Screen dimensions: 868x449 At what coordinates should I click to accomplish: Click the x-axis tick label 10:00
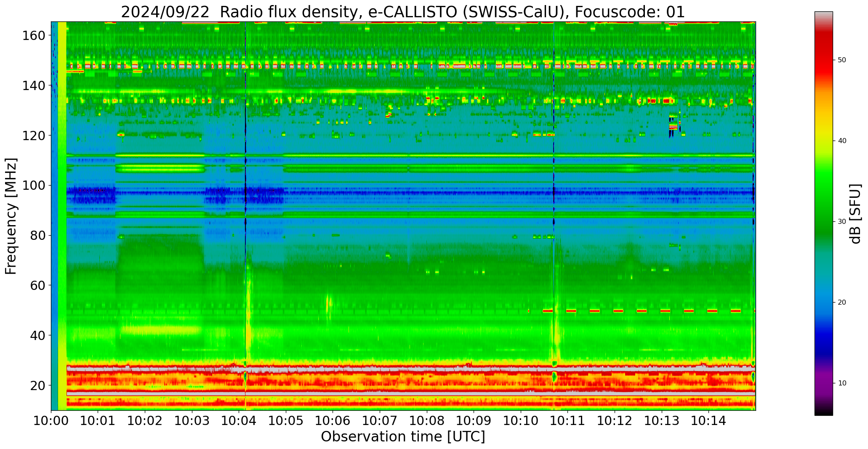click(x=51, y=421)
